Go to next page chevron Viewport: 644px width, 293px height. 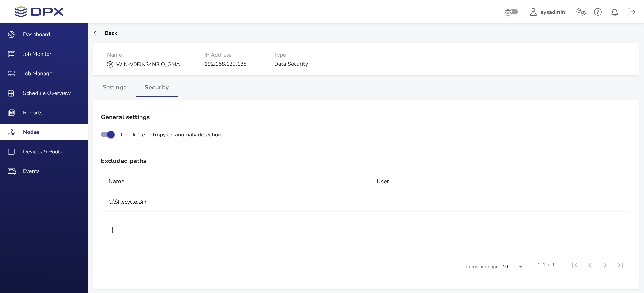[x=605, y=265]
